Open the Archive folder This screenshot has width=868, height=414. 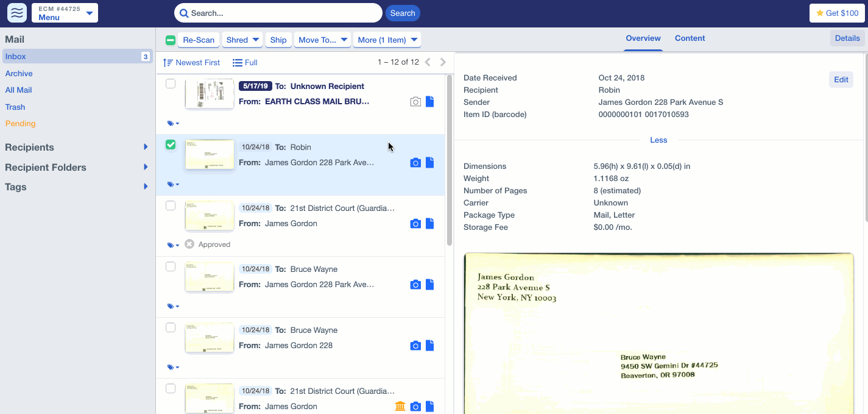tap(19, 74)
